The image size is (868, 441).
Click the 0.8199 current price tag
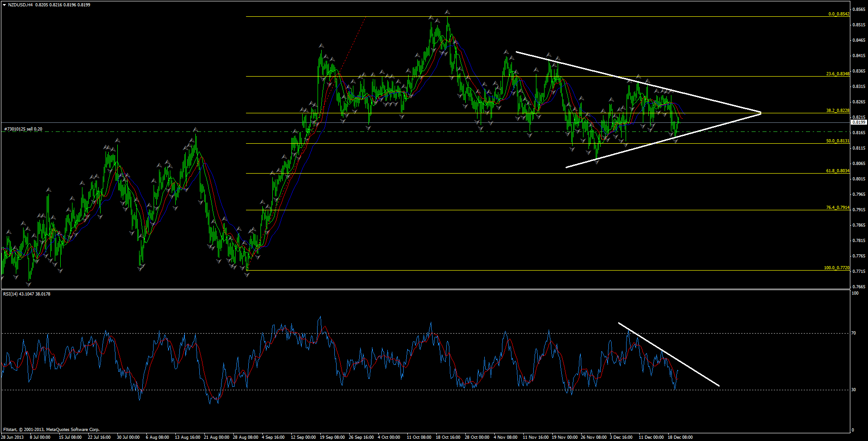[x=859, y=122]
